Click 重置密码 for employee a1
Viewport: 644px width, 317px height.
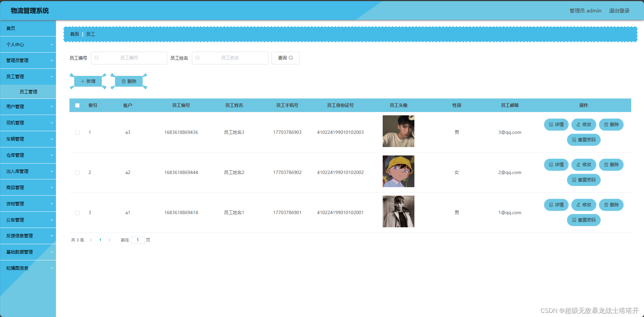click(584, 220)
